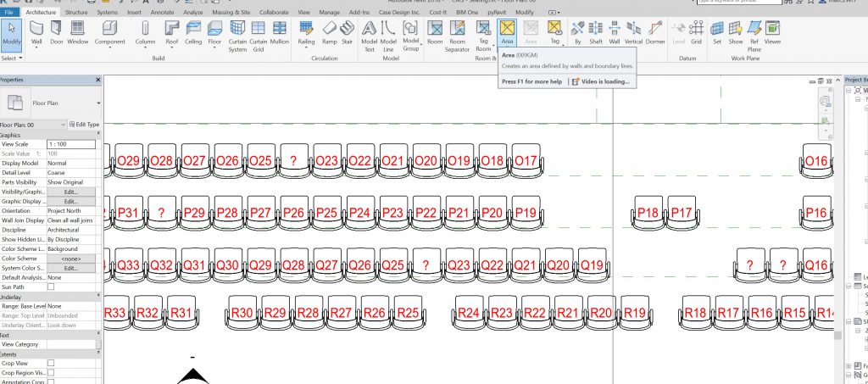
Task: Open the Massing & Site tab
Action: click(232, 14)
